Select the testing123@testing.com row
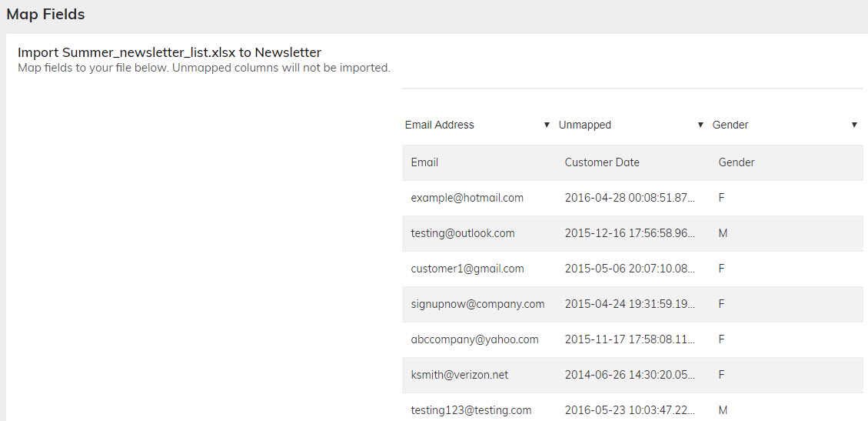Viewport: 868px width, 421px height. 471,410
